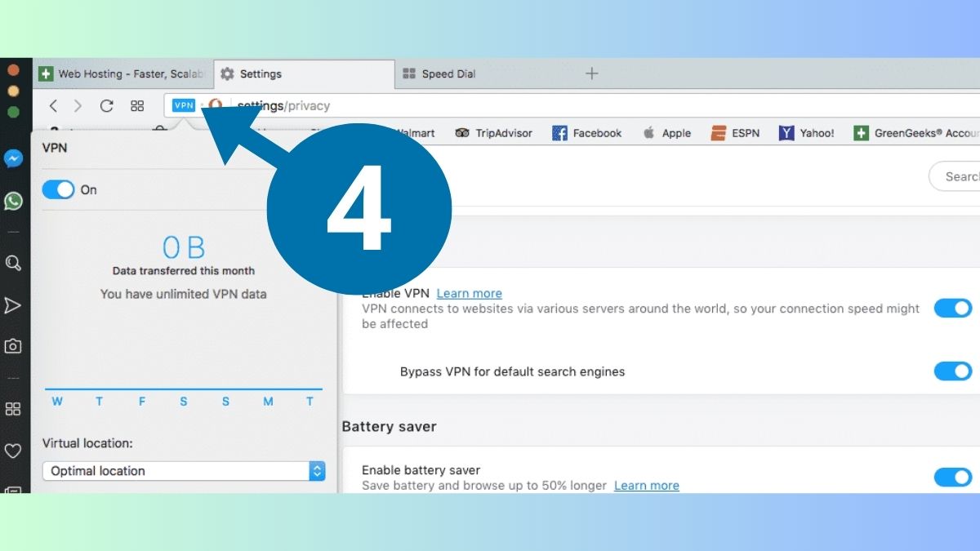Click the settings Search field
This screenshot has height=551, width=980.
pyautogui.click(x=955, y=176)
